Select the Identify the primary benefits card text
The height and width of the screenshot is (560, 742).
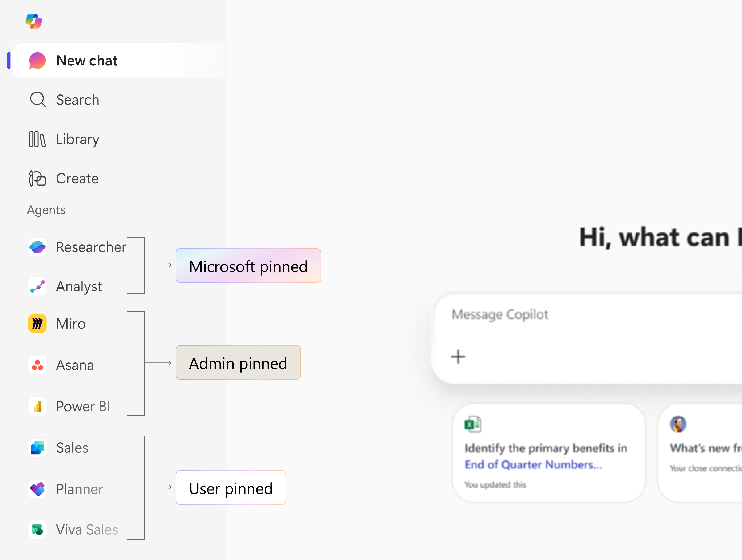coord(546,448)
